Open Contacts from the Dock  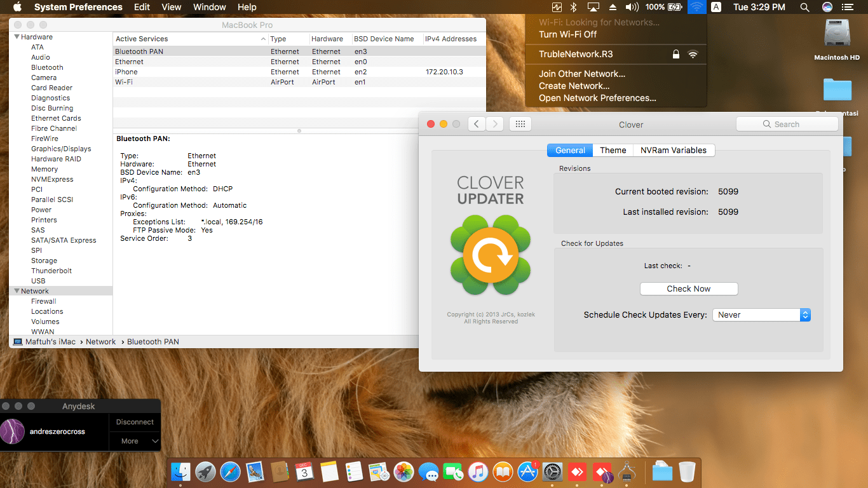(280, 472)
